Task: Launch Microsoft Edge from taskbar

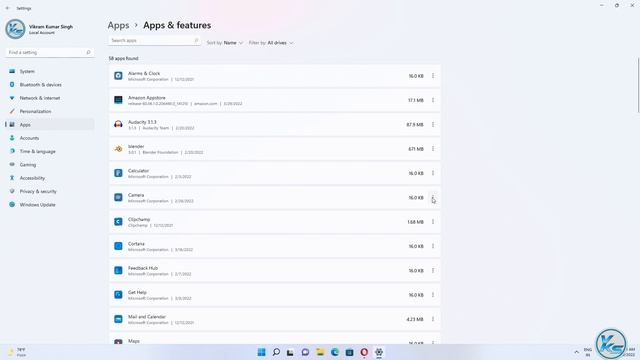Action: (335, 352)
